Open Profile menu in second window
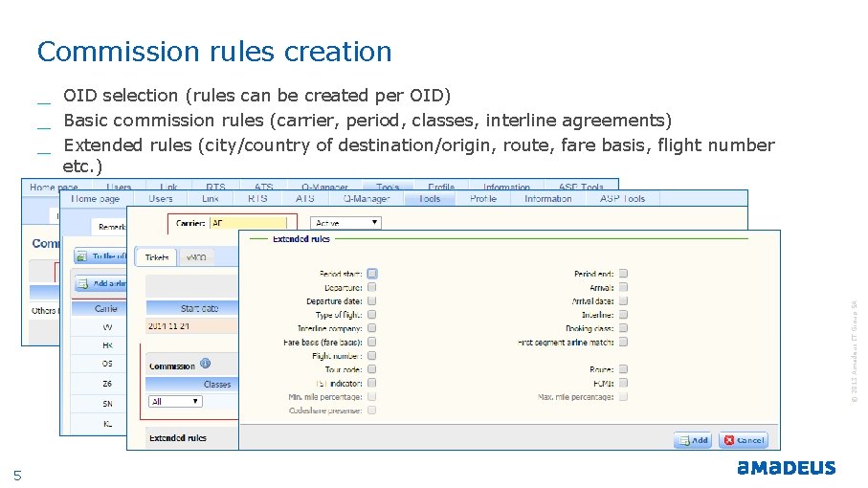Viewport: 868px width, 488px height. 483,199
